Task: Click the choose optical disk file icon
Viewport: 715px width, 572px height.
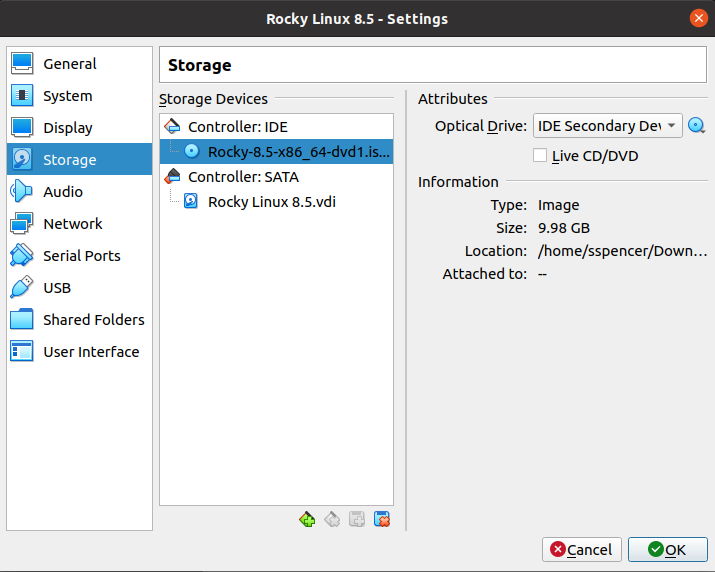Action: tap(697, 126)
